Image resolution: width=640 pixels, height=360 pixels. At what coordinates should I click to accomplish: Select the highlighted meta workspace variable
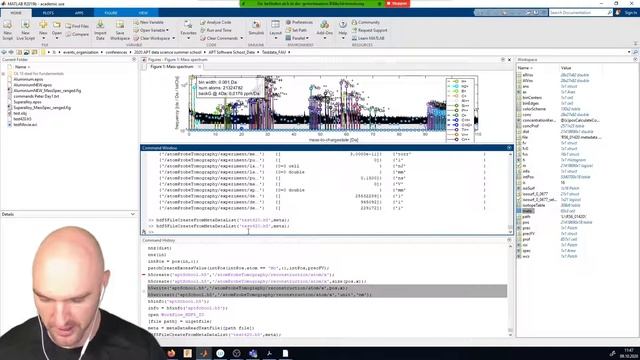[527, 211]
